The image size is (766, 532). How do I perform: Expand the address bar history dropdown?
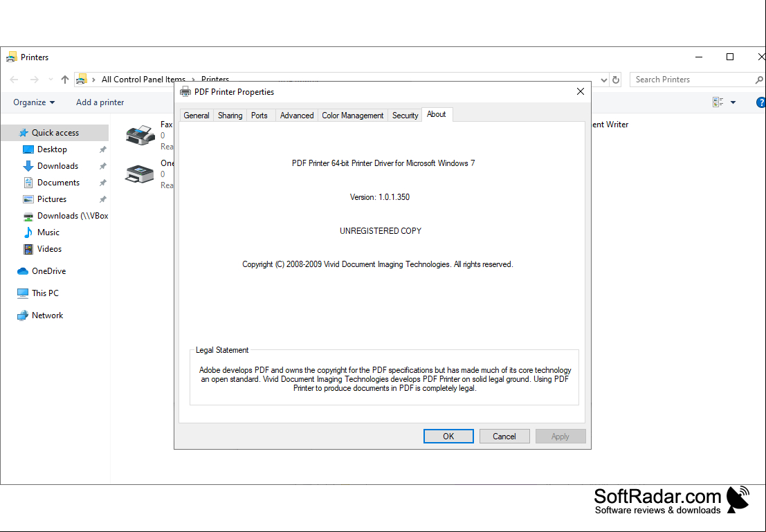[x=604, y=80]
